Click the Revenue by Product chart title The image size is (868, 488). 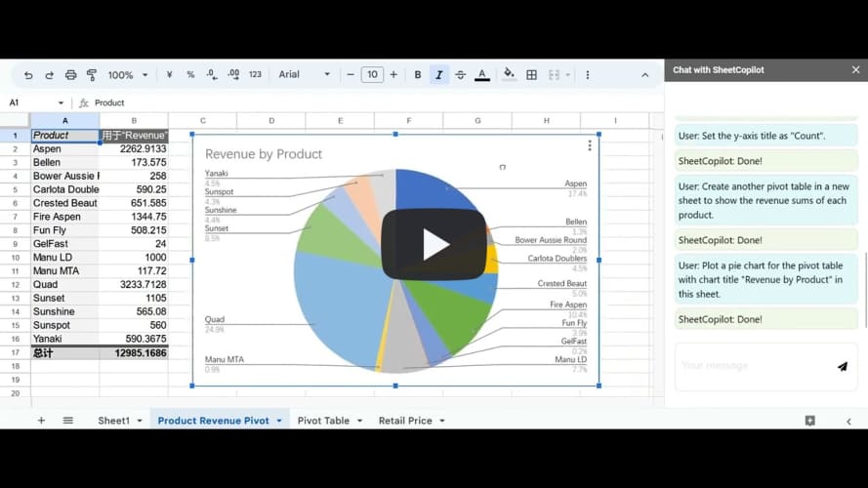coord(264,154)
